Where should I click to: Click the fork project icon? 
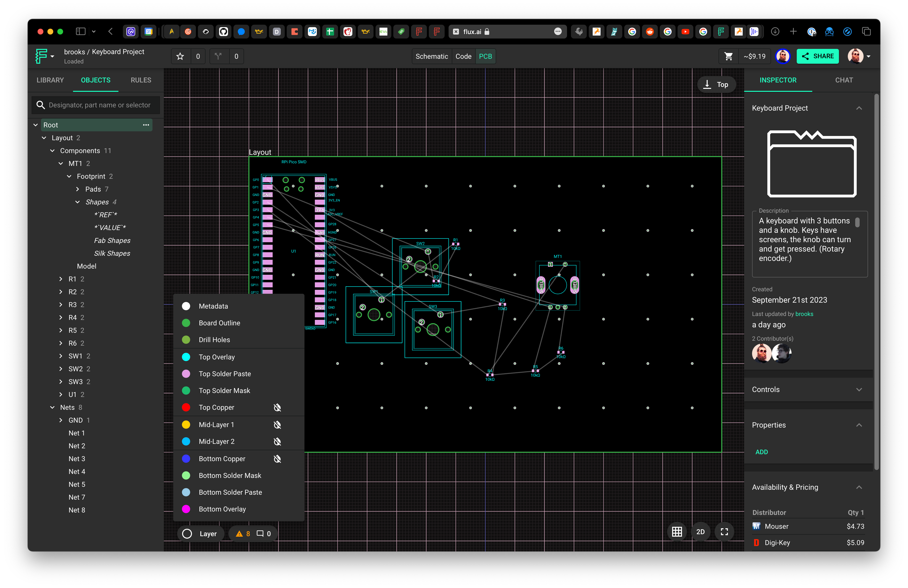pos(218,57)
